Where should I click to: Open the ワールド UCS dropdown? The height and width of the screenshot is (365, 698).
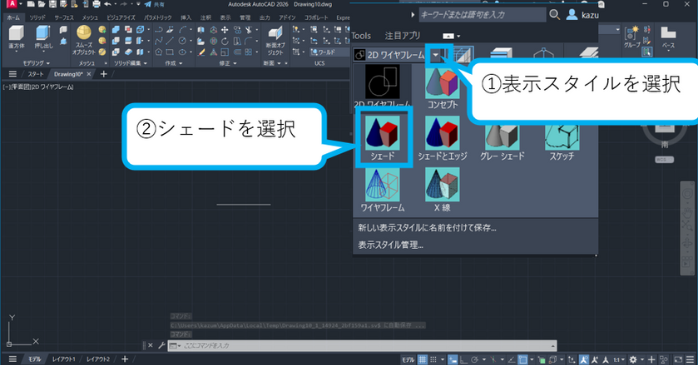[329, 52]
